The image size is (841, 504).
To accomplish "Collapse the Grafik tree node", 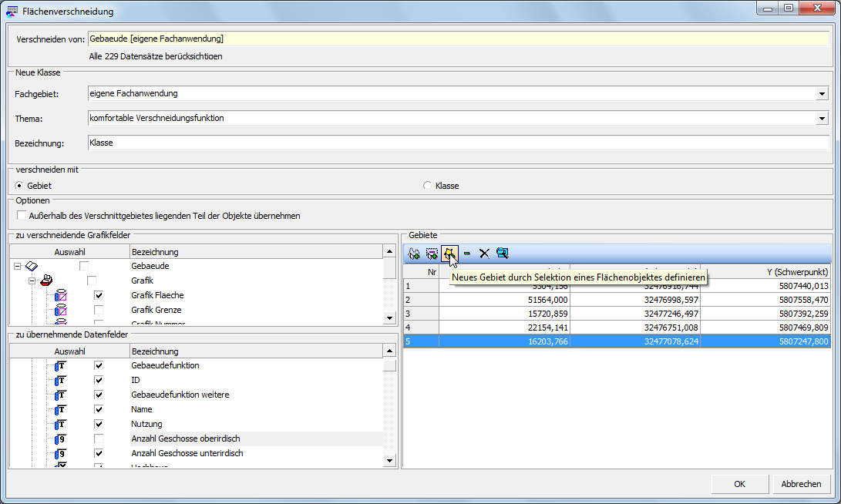I will (32, 281).
